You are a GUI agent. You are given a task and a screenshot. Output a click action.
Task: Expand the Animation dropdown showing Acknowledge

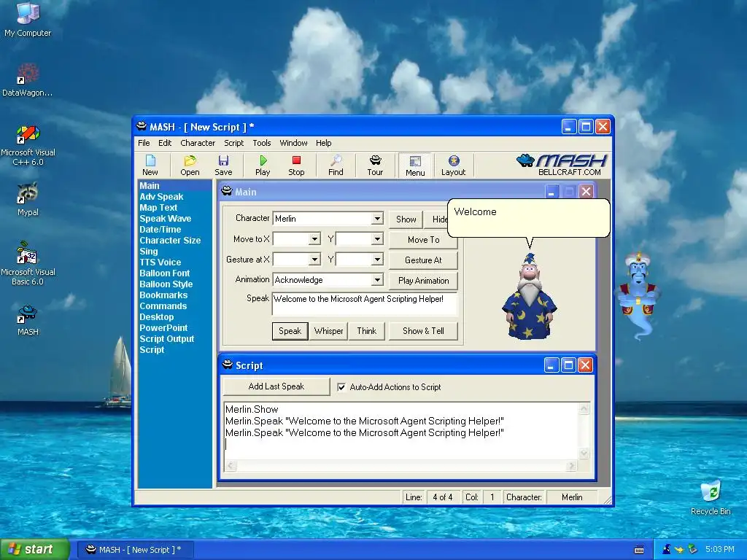377,279
